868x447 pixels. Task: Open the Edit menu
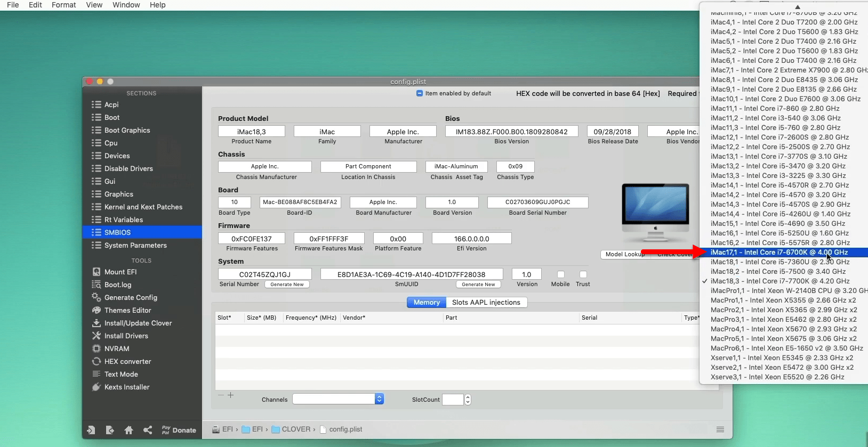tap(35, 5)
